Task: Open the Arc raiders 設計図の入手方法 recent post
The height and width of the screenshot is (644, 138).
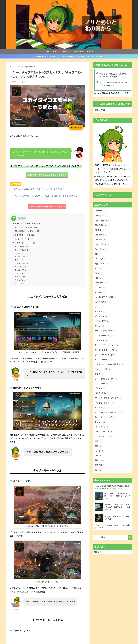Action: [112, 487]
